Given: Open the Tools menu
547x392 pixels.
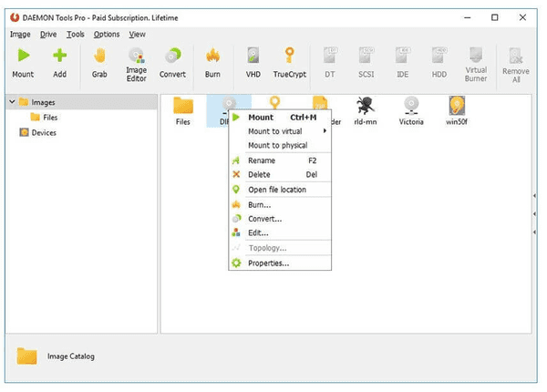Looking at the screenshot, I should pos(76,34).
